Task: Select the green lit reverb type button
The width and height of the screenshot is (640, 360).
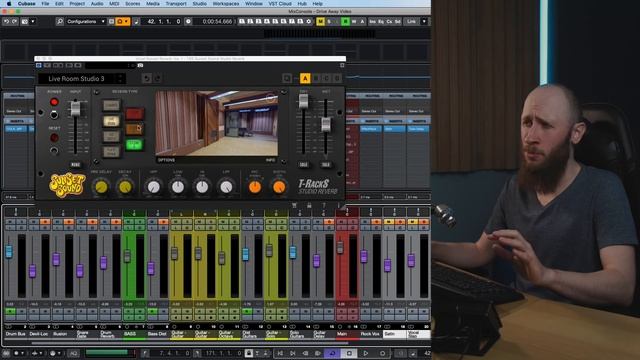Action: pos(135,144)
